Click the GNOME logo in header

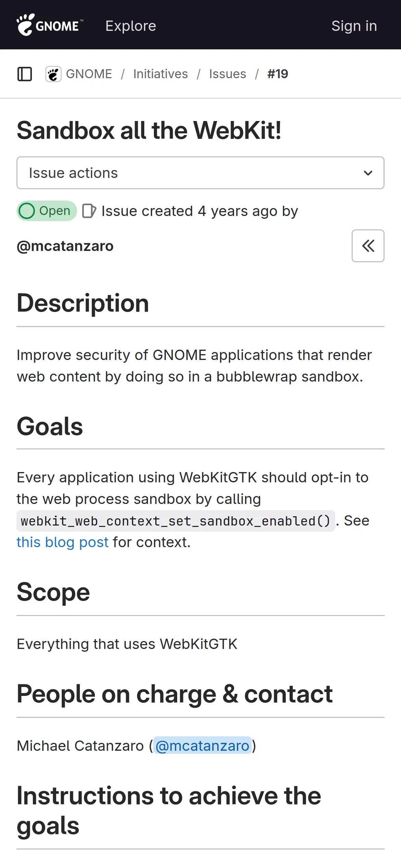pyautogui.click(x=50, y=25)
